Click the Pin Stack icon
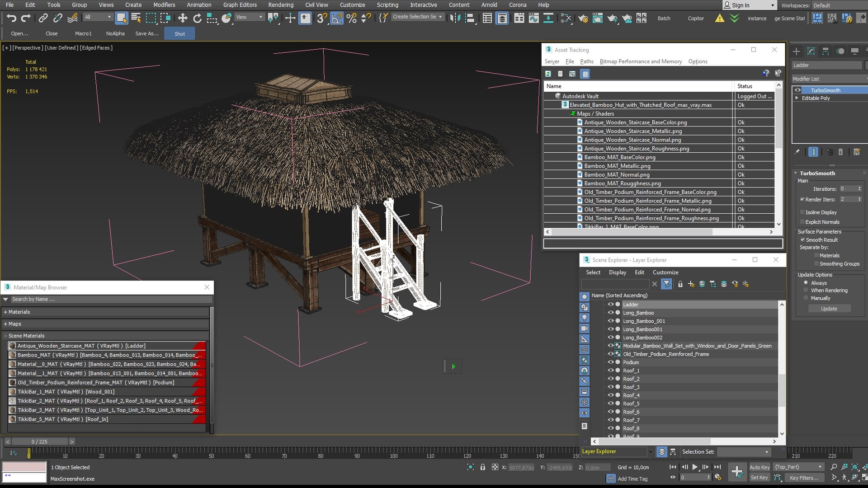The image size is (868, 488). (797, 152)
